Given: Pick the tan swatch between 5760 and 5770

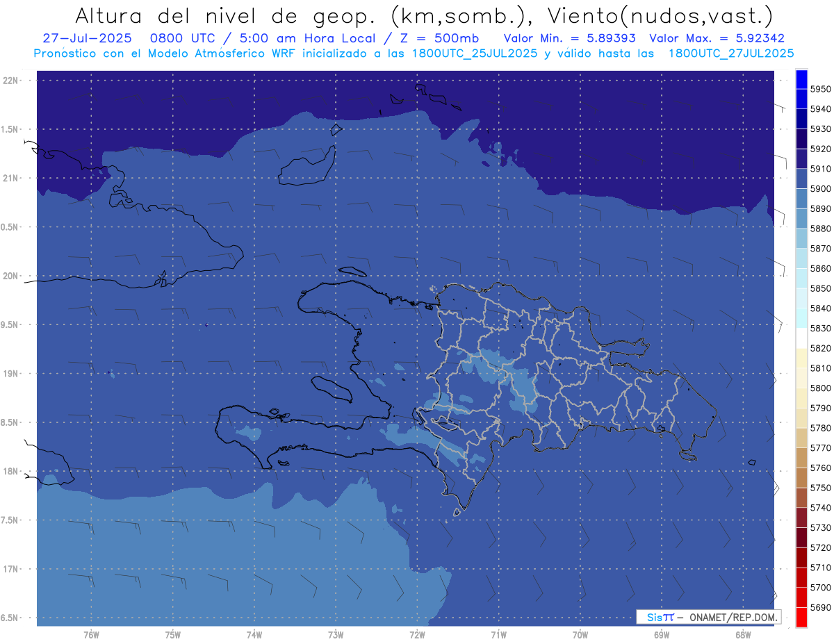Looking at the screenshot, I should (801, 458).
